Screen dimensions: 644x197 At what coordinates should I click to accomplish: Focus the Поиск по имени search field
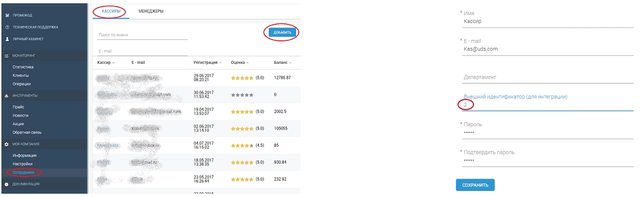point(142,35)
